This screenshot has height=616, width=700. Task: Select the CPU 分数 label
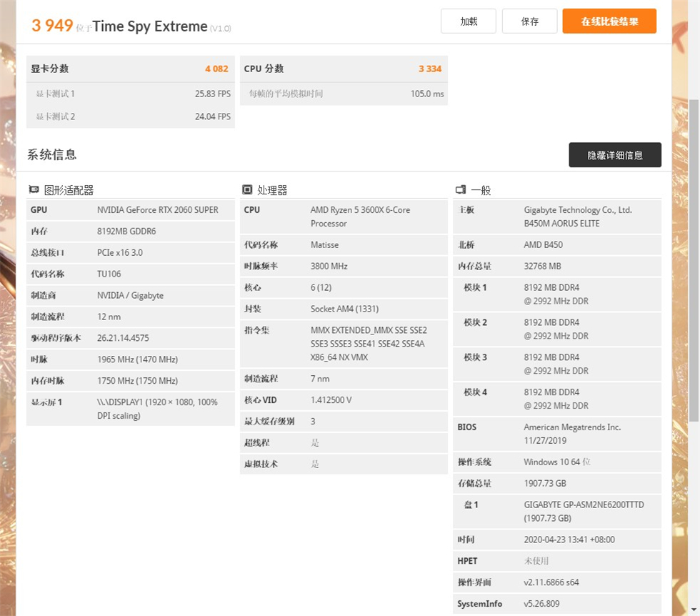[x=264, y=69]
